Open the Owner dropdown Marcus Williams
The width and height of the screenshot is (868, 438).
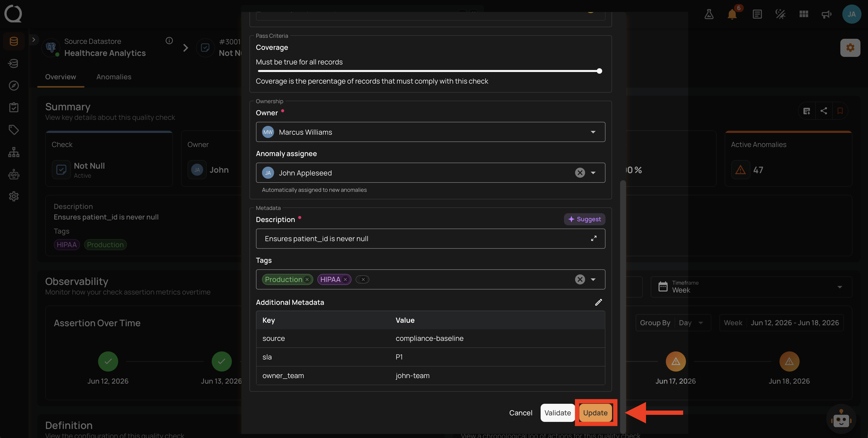coord(430,132)
